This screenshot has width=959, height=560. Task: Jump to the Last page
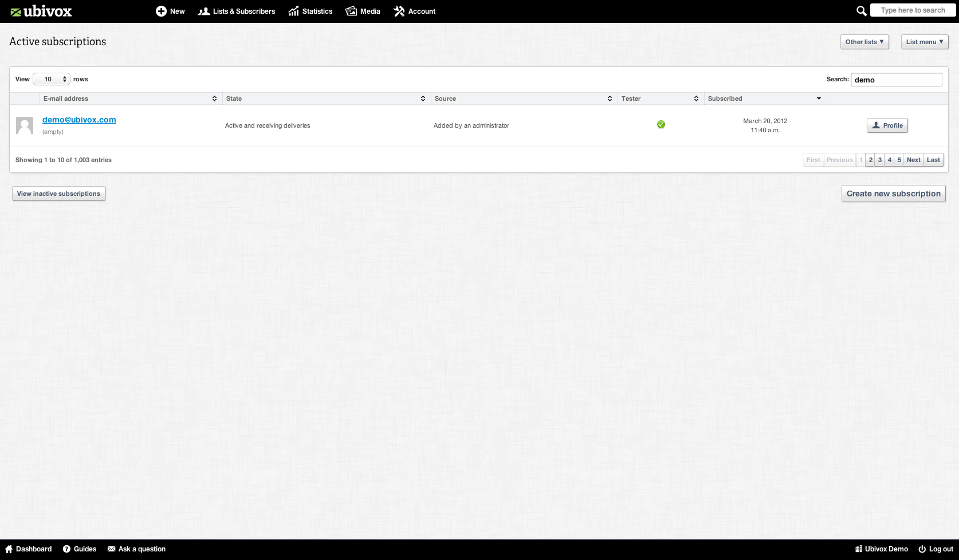pos(933,160)
